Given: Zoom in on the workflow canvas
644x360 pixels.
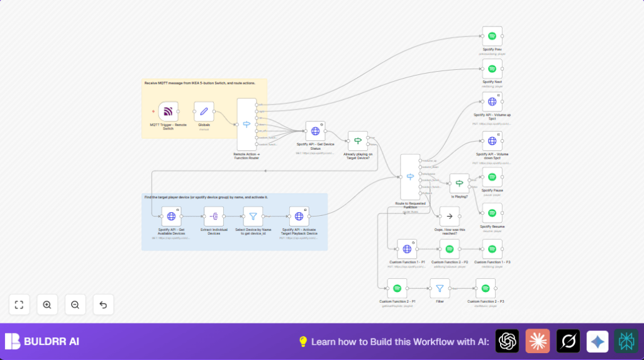Looking at the screenshot, I should click(47, 305).
